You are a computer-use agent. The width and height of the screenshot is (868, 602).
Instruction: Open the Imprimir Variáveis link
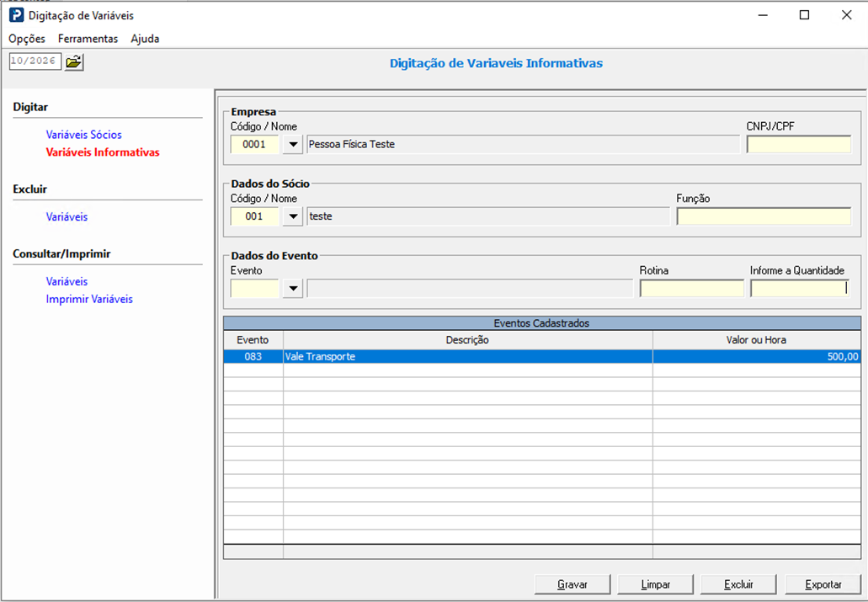(89, 299)
